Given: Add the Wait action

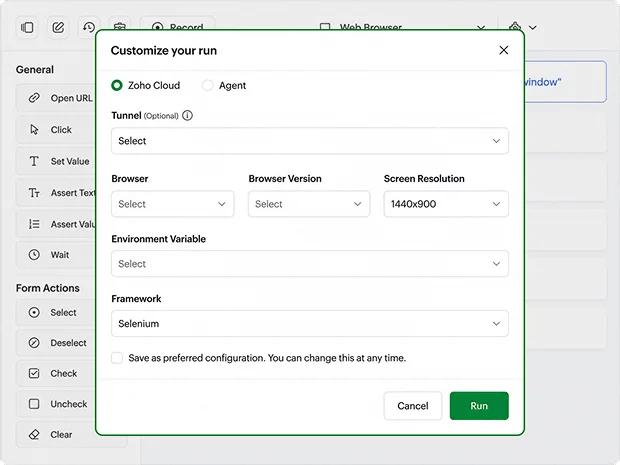Looking at the screenshot, I should click(x=55, y=255).
